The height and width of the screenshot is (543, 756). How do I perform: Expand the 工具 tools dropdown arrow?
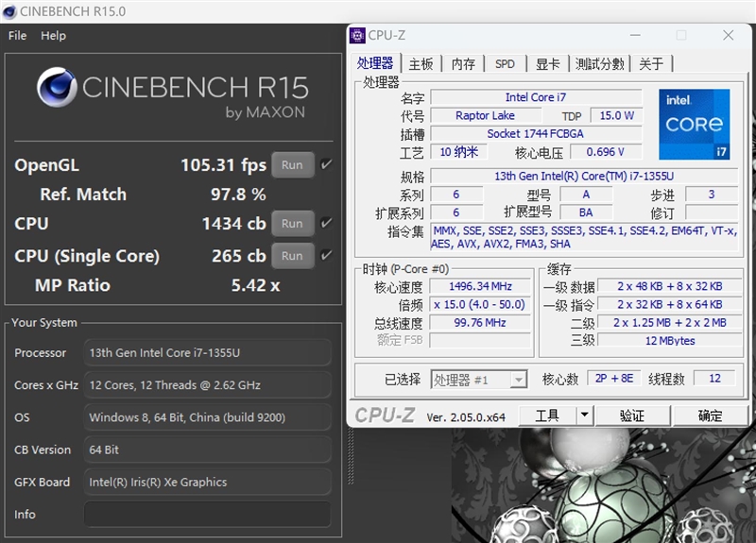(585, 415)
